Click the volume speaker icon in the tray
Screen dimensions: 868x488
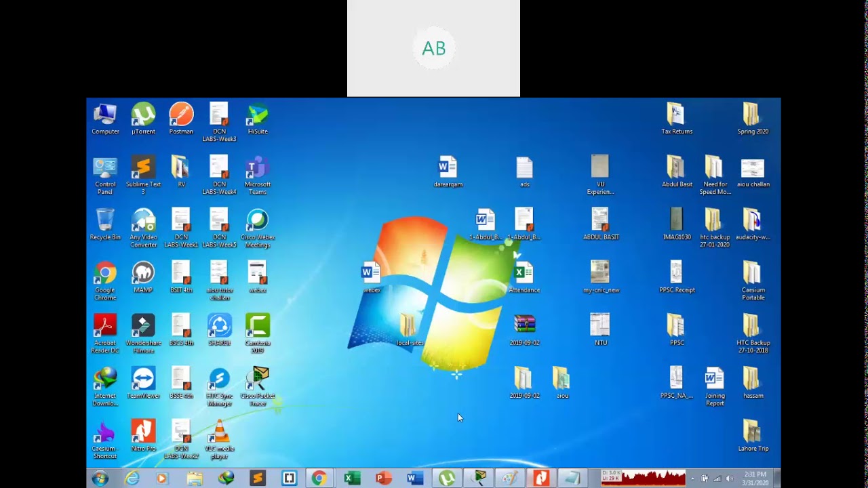pyautogui.click(x=730, y=479)
